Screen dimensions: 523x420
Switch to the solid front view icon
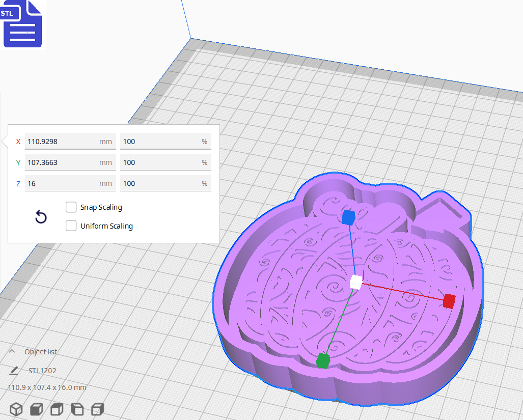(36, 409)
